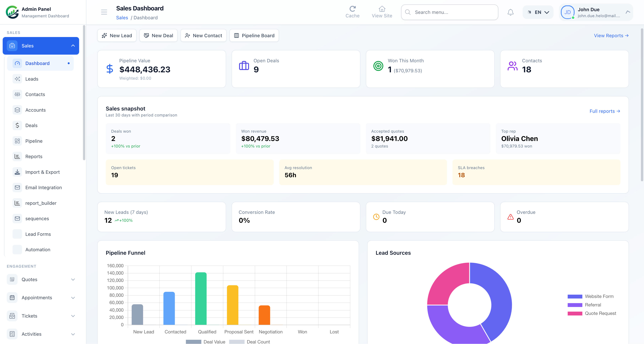
Task: Focus the Search menu input field
Action: point(450,12)
